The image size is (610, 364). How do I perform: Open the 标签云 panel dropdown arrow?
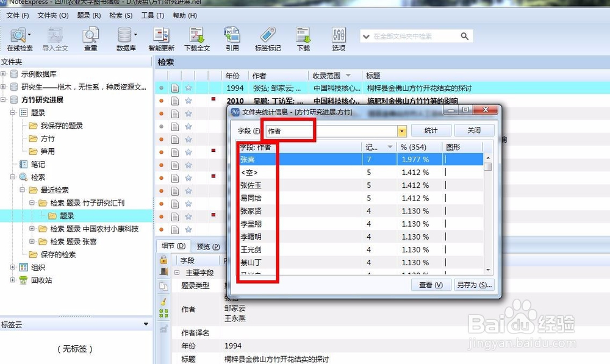pyautogui.click(x=146, y=324)
